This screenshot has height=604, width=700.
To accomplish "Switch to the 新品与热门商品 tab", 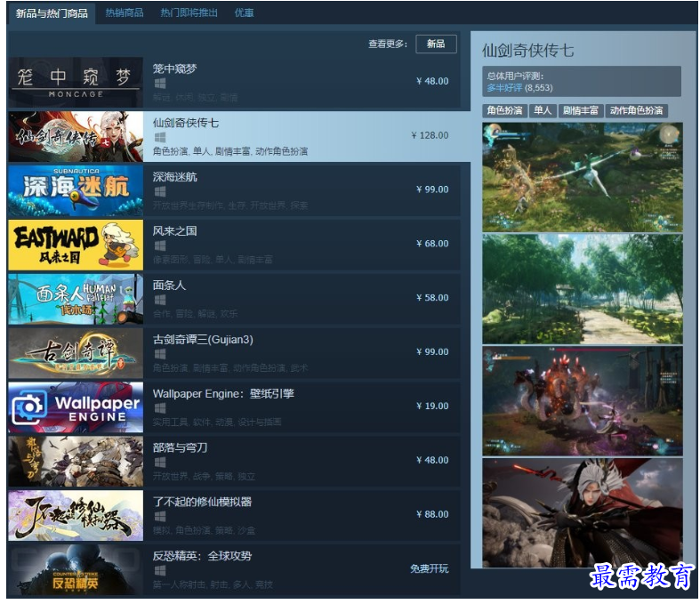I will tap(52, 13).
